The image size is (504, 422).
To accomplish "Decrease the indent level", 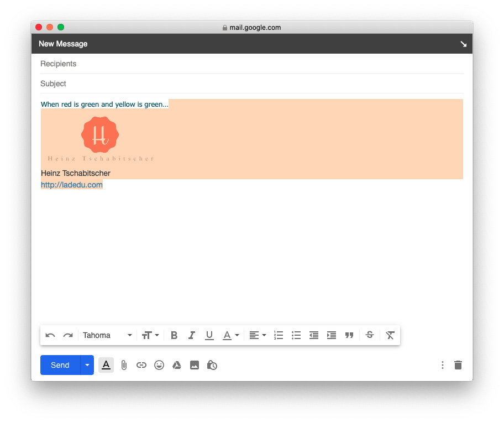I will click(314, 336).
